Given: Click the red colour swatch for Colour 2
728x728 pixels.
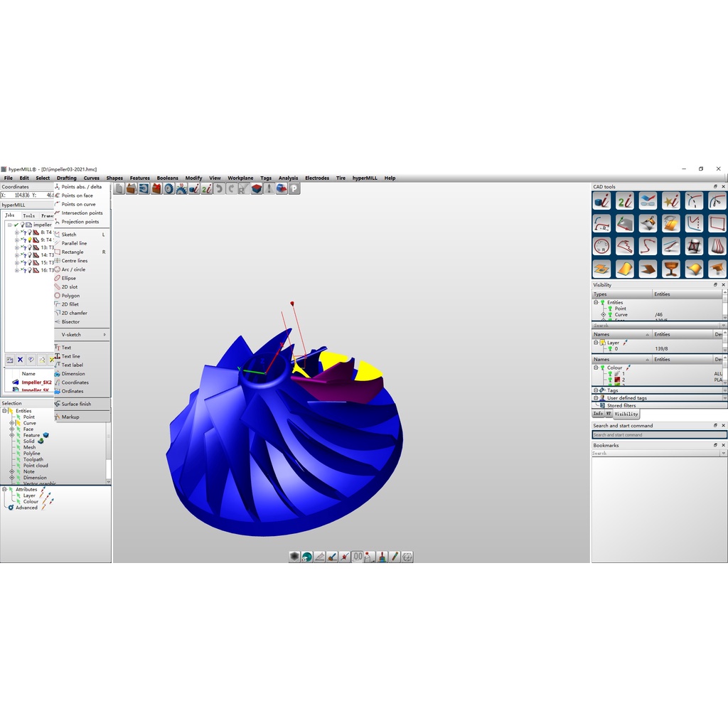Looking at the screenshot, I should tap(617, 380).
